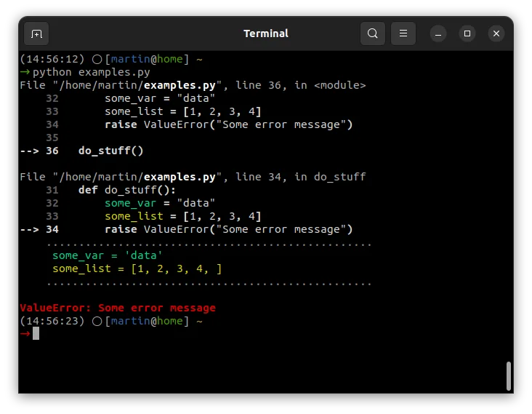Screen dimensions: 532x414
Task: Click the Terminal title in header bar
Action: click(265, 33)
